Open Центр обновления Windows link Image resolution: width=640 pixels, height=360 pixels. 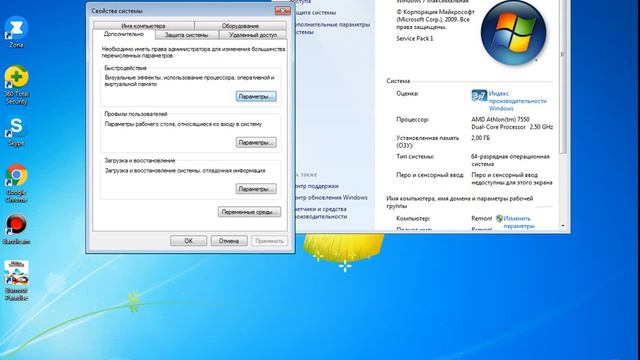tap(331, 198)
